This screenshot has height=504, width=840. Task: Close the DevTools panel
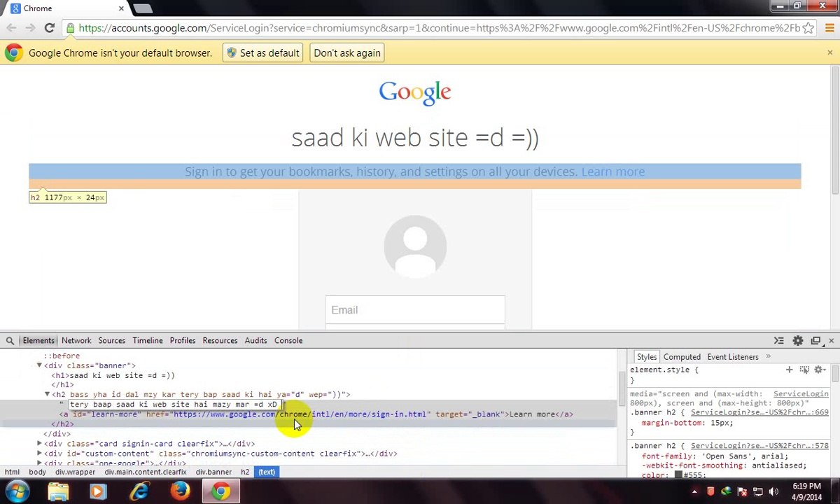point(831,341)
